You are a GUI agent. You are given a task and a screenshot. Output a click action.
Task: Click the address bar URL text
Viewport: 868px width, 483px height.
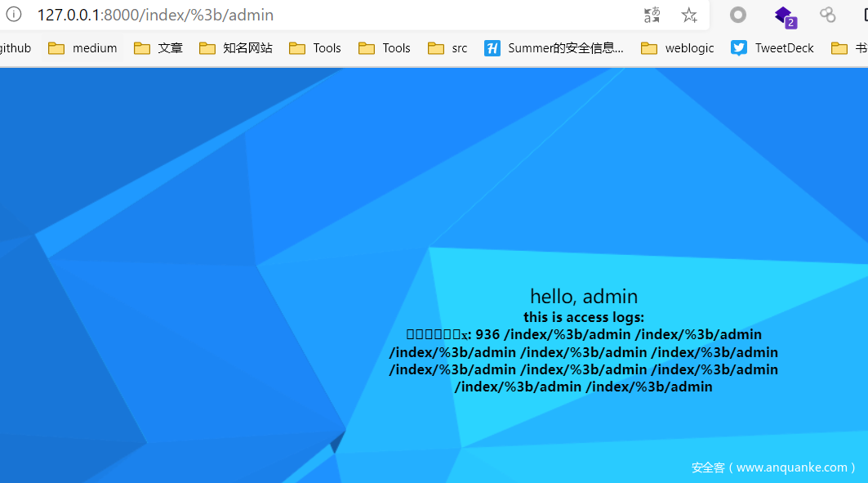point(155,15)
